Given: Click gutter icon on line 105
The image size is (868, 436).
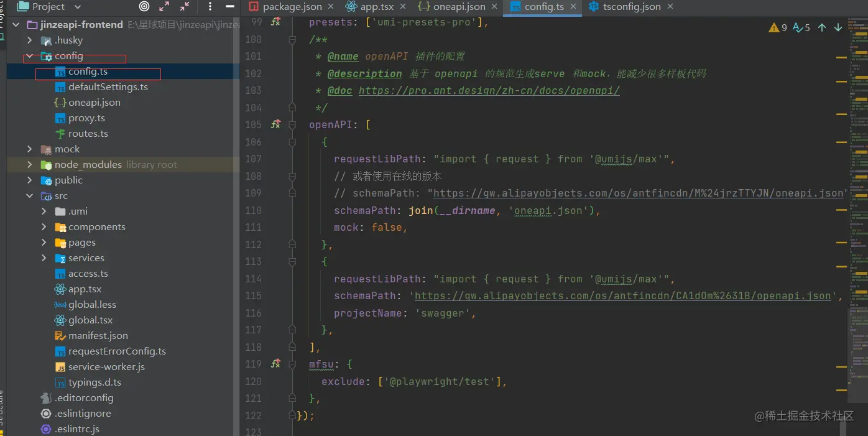Looking at the screenshot, I should click(276, 124).
